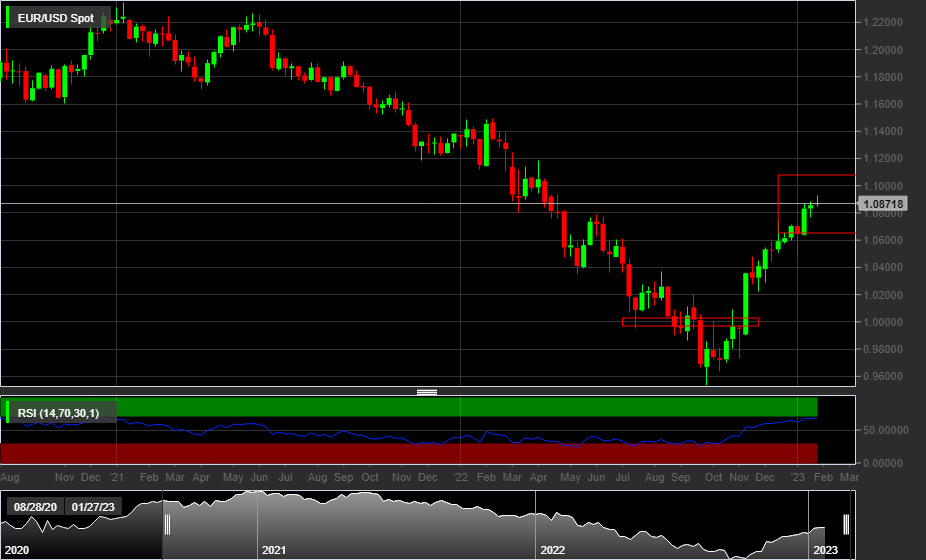
Task: Click the 2020 label in navigator timeline
Action: click(x=17, y=550)
